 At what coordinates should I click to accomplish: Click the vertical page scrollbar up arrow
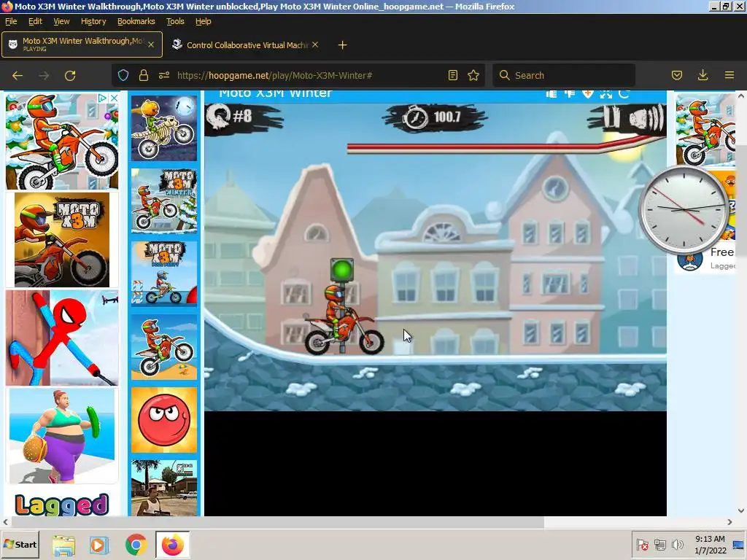pyautogui.click(x=741, y=96)
